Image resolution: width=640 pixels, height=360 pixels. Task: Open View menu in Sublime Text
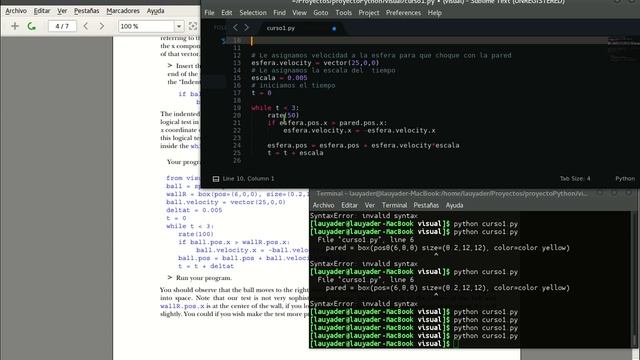(x=299, y=13)
